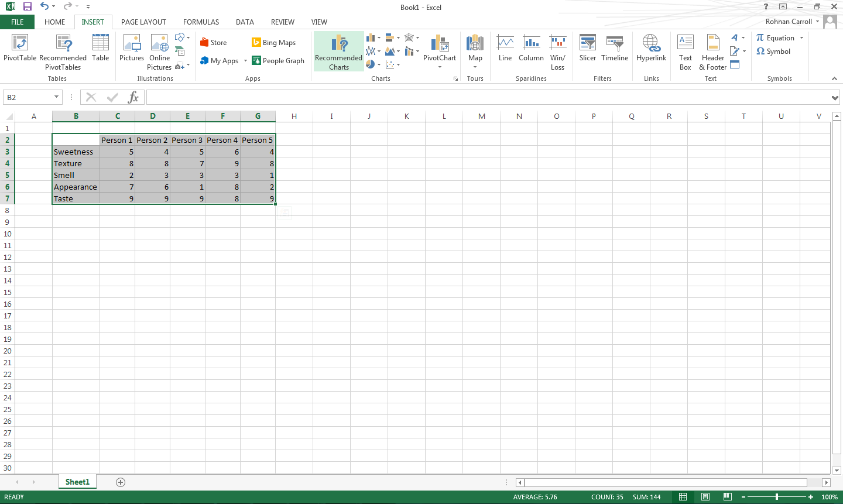Viewport: 843px width, 504px height.
Task: Insert a Hyperlink
Action: point(651,48)
